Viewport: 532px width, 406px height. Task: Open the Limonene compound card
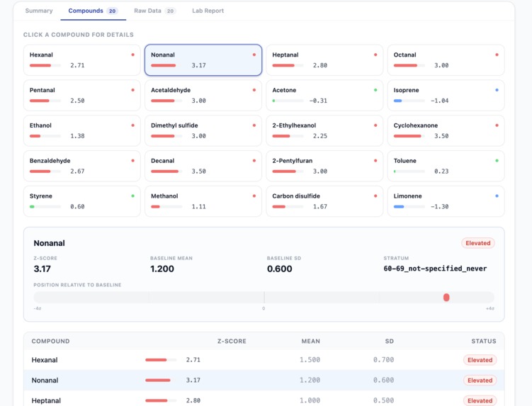click(446, 201)
